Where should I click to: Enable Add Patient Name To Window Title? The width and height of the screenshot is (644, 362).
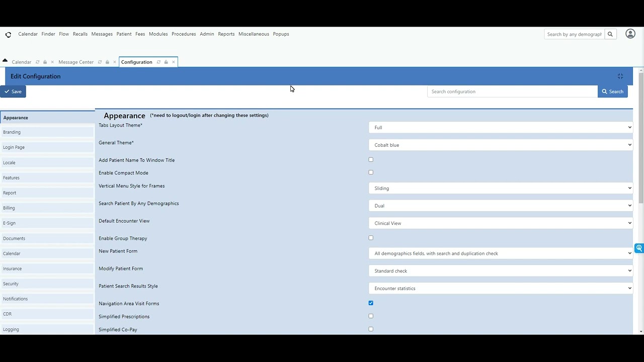pyautogui.click(x=371, y=160)
